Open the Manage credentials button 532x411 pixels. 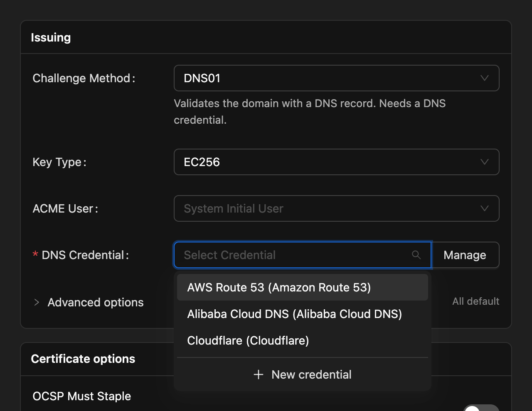(465, 255)
